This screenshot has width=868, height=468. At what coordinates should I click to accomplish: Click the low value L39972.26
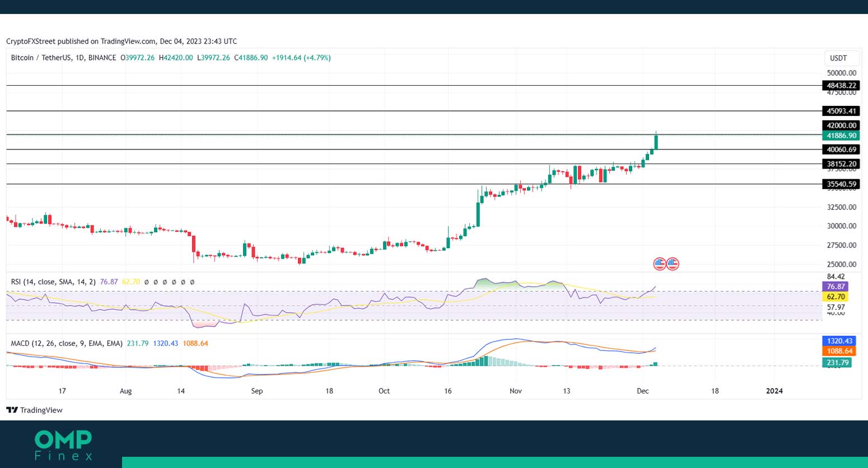click(213, 58)
